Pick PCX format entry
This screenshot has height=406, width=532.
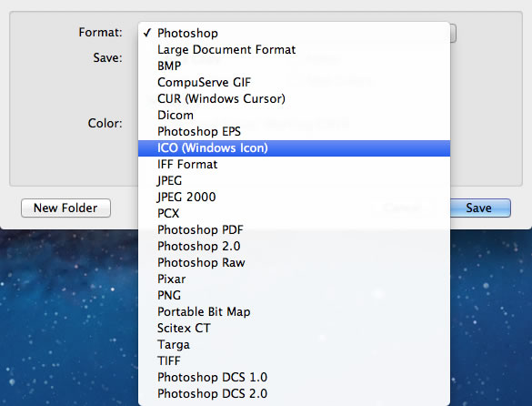294,213
